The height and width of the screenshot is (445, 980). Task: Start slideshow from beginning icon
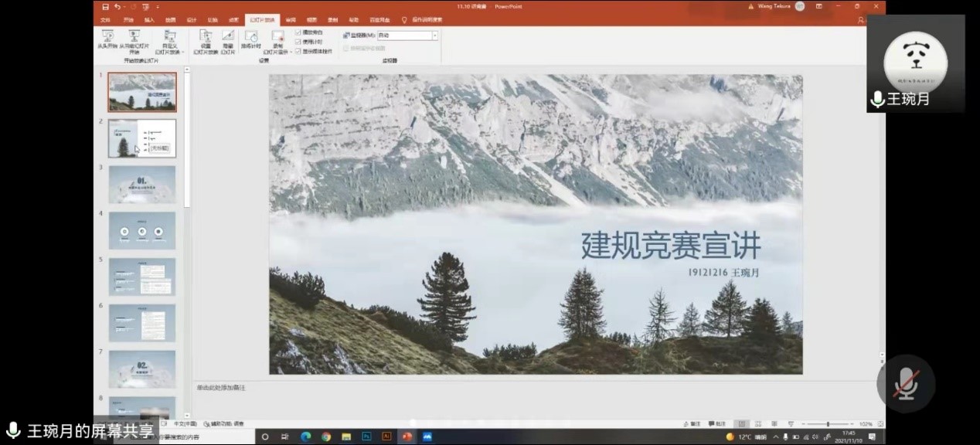tap(107, 36)
